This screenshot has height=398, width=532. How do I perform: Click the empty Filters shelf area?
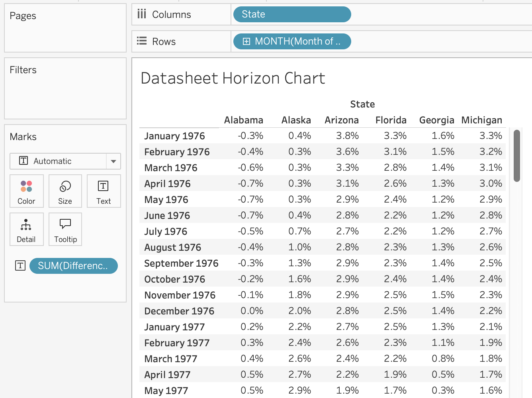click(x=65, y=96)
